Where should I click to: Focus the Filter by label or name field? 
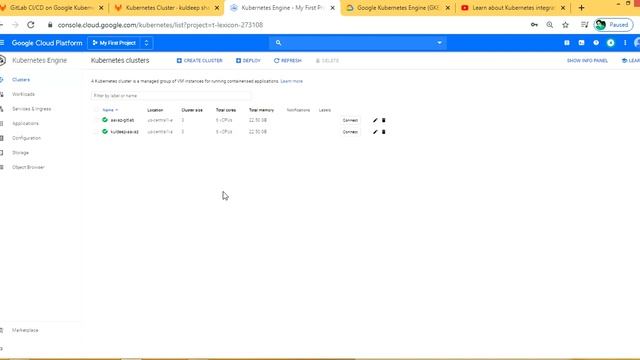(x=171, y=96)
